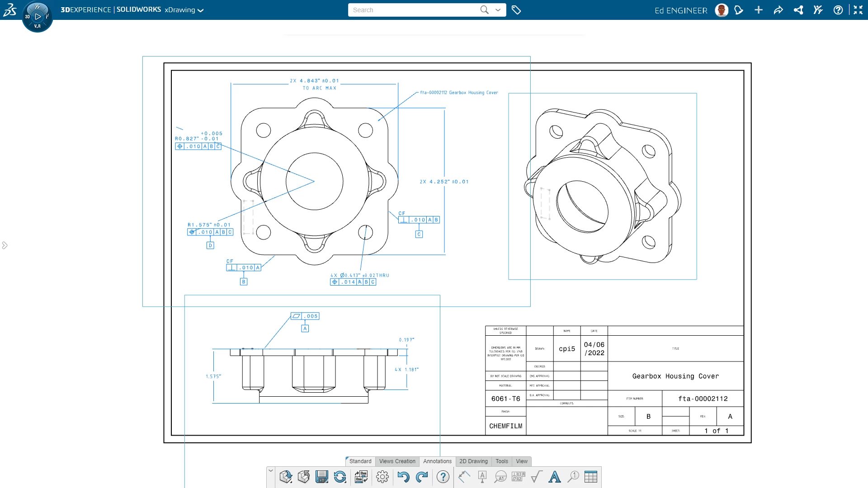Image resolution: width=868 pixels, height=488 pixels.
Task: Click the Ed ENGINEER profile avatar
Action: click(x=722, y=10)
